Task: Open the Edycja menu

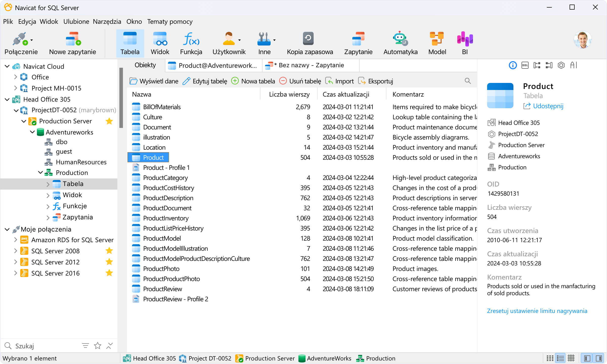Action: (x=27, y=21)
